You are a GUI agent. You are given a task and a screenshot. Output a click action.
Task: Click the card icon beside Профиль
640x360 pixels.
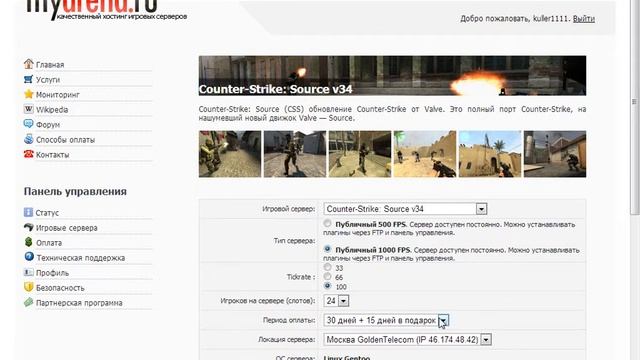(x=28, y=272)
